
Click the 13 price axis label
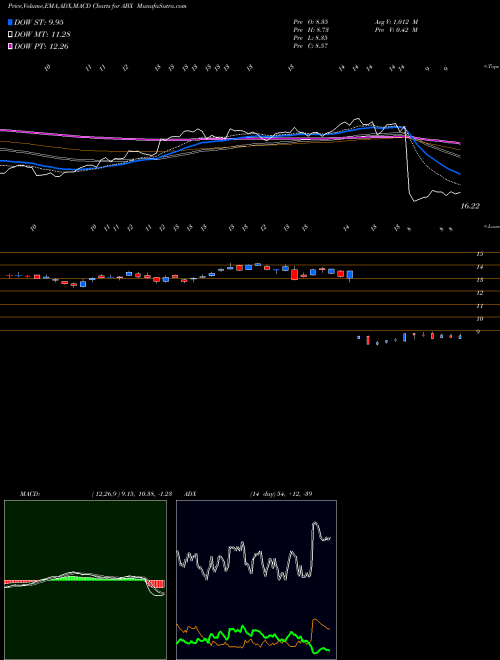click(479, 280)
